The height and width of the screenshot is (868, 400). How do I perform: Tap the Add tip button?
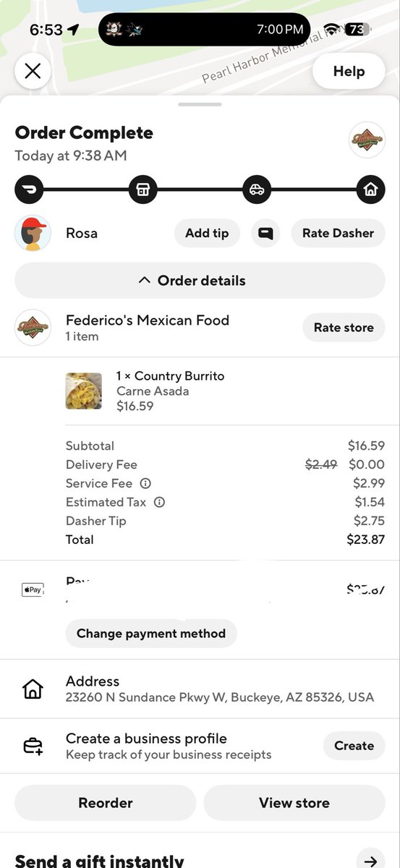point(207,234)
